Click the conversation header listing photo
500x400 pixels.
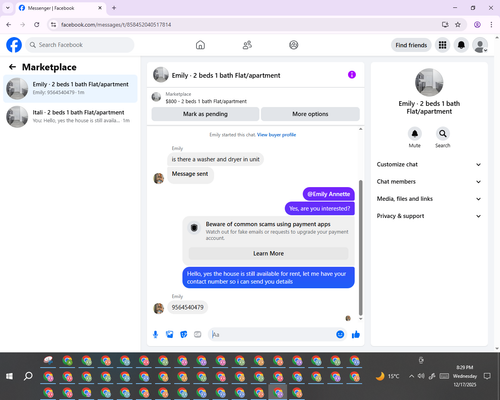point(161,75)
